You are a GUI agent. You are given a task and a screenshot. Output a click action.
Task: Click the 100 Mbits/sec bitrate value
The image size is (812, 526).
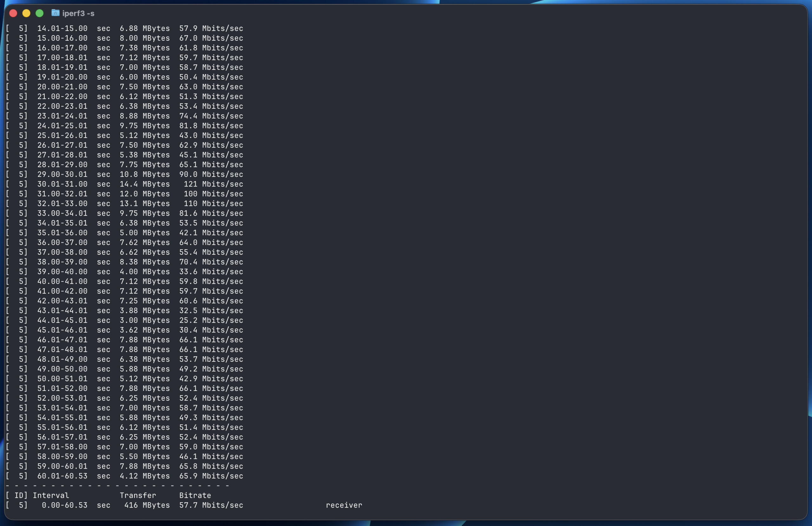(213, 194)
